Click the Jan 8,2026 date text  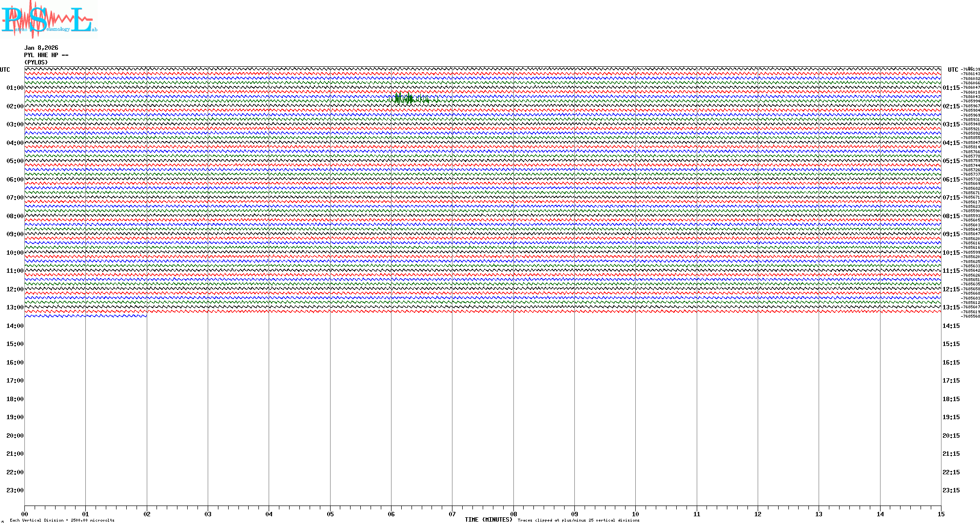[x=41, y=48]
